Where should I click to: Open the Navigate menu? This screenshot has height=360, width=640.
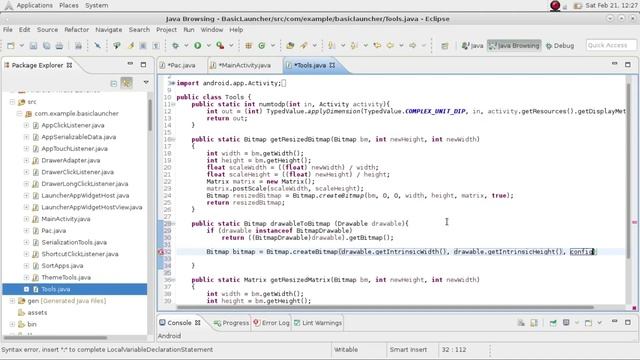[x=109, y=30]
